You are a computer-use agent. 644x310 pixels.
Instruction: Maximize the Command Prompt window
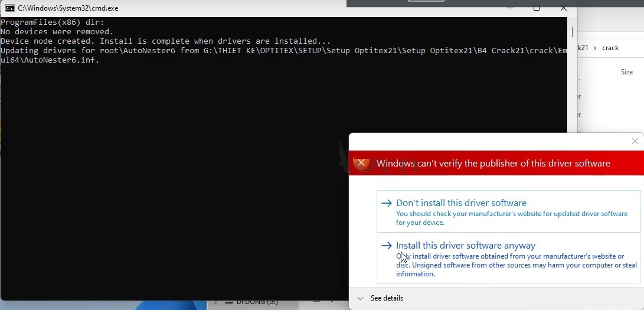click(536, 8)
